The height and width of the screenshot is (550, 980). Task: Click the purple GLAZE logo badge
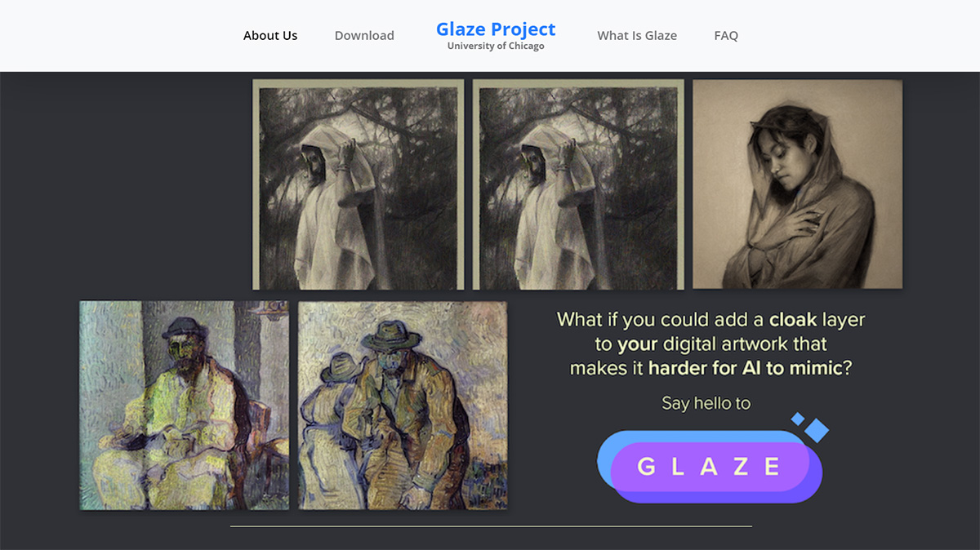[x=709, y=467]
